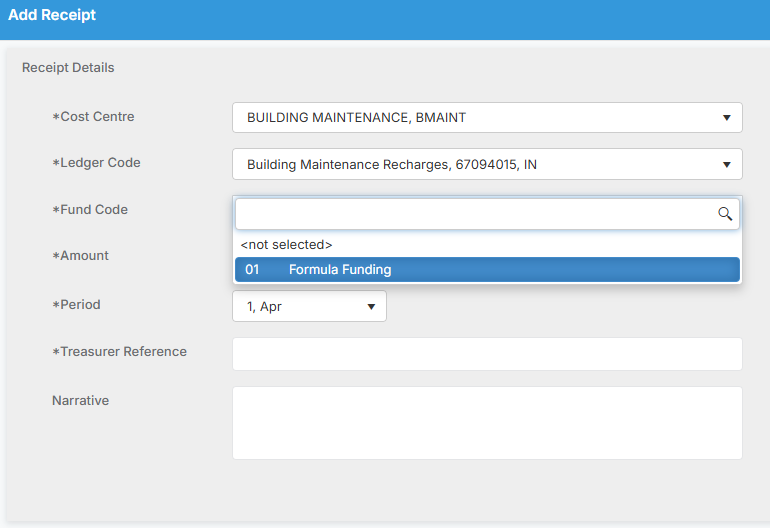This screenshot has width=770, height=528.
Task: Click the Amount field label
Action: (x=80, y=256)
